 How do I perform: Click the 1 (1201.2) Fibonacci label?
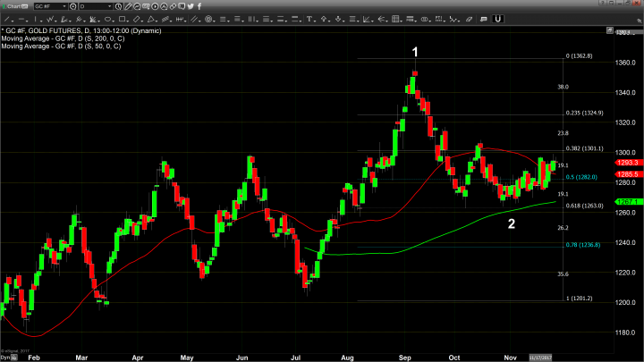tap(579, 299)
